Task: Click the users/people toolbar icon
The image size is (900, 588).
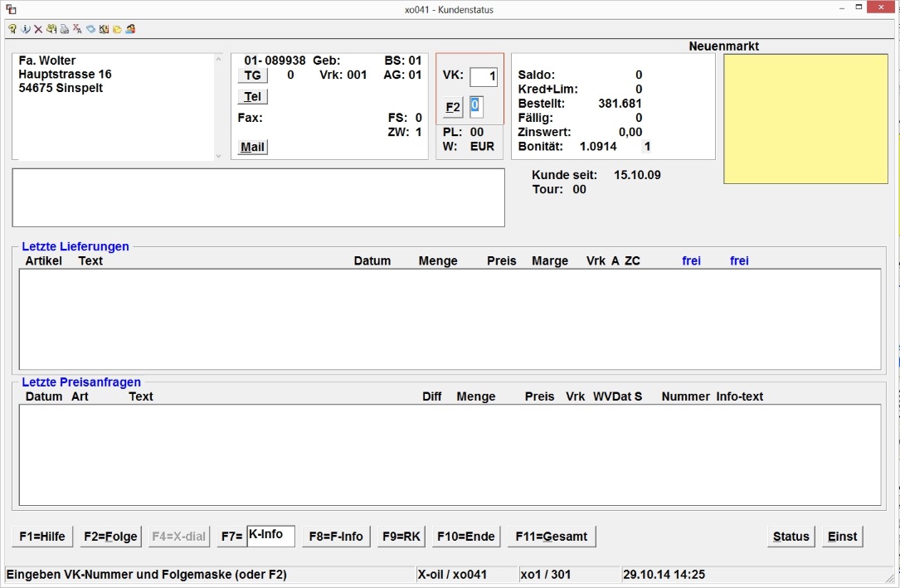Action: 130,29
